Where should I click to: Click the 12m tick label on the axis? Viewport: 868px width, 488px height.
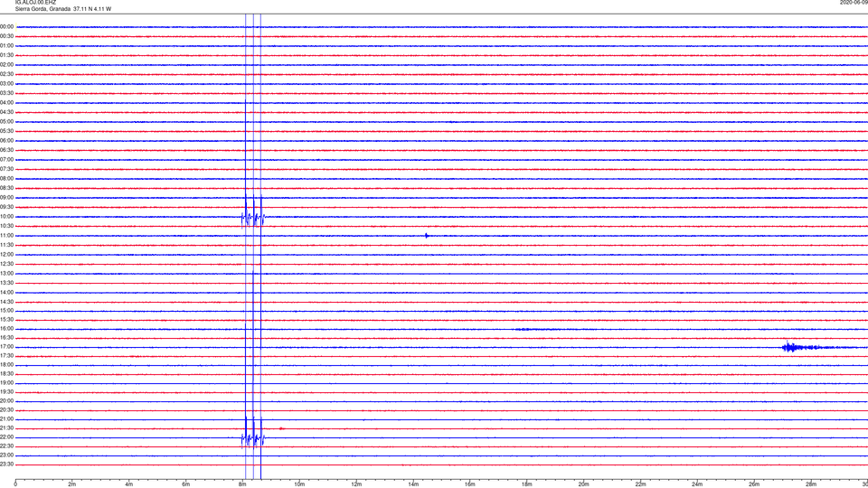[356, 484]
